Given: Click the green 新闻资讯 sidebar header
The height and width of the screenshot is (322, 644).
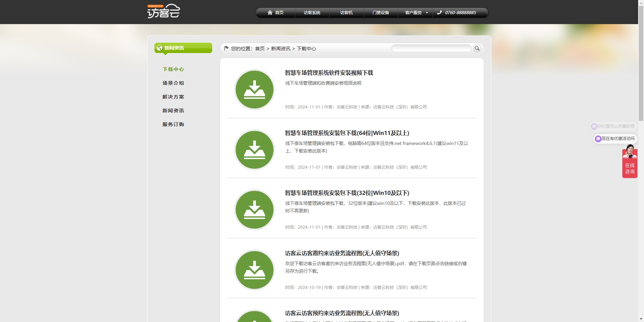Looking at the screenshot, I should 183,48.
